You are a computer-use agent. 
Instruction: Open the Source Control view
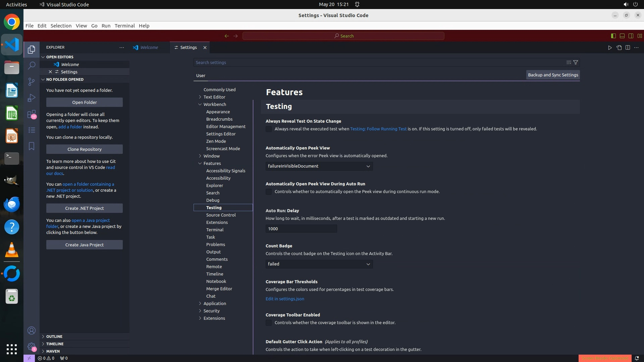click(32, 82)
